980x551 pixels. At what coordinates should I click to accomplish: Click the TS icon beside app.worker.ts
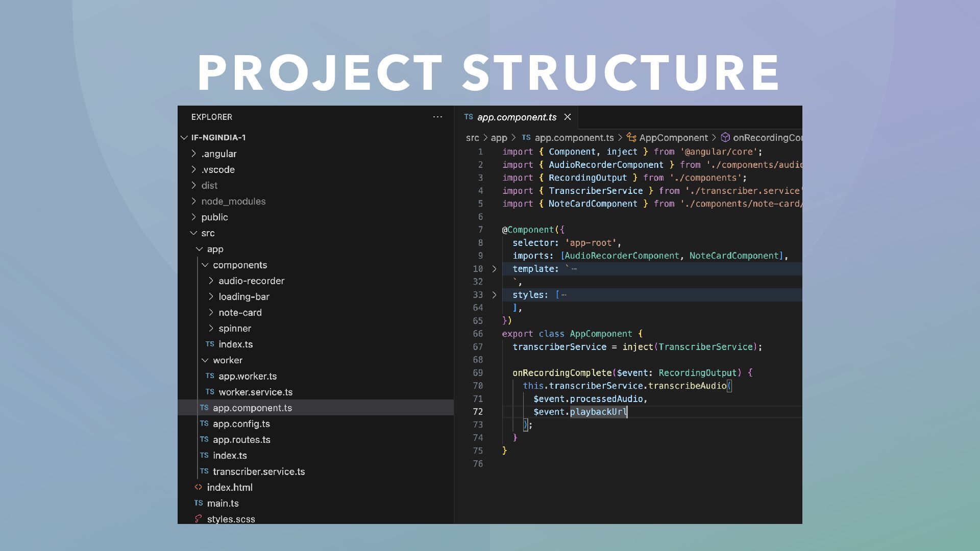tap(210, 376)
